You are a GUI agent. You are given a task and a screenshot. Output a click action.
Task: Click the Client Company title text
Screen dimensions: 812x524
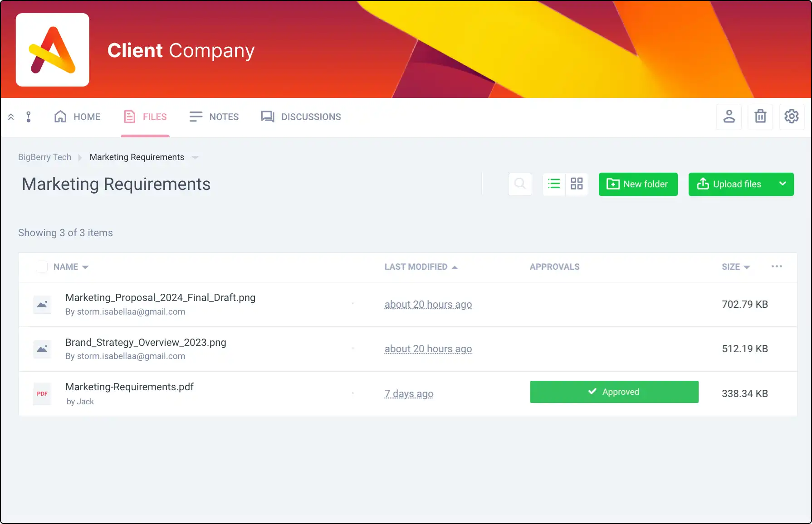click(x=181, y=51)
